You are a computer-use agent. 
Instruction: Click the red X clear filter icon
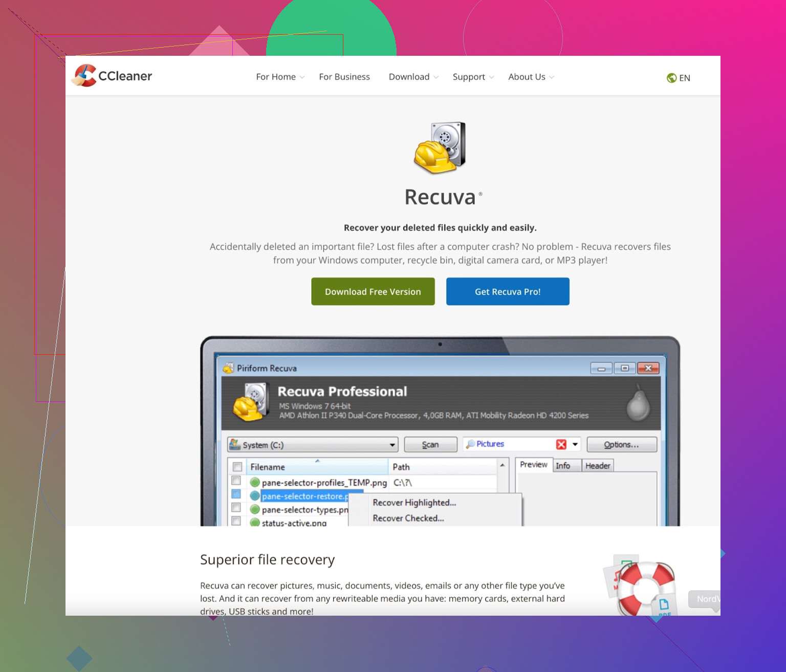point(561,444)
